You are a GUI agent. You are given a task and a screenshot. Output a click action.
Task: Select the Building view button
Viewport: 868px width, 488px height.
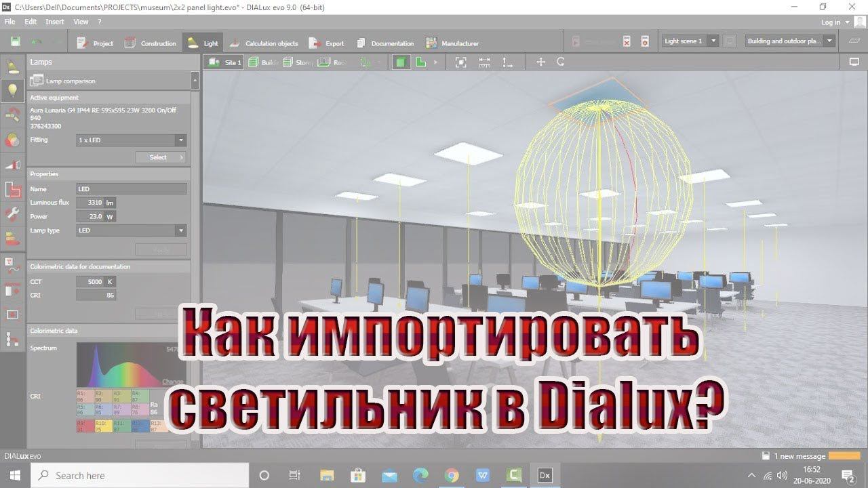(263, 62)
